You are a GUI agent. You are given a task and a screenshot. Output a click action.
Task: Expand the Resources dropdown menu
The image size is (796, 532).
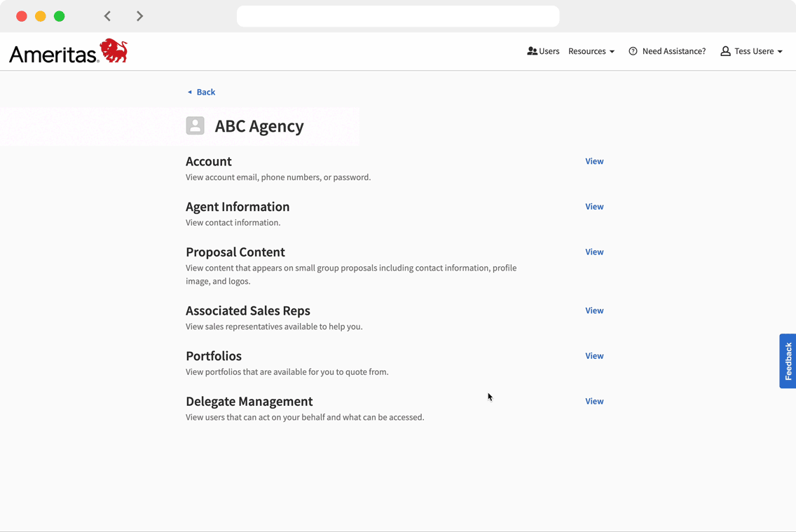coord(591,51)
